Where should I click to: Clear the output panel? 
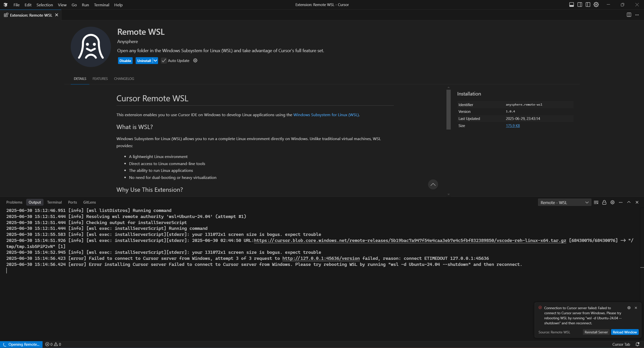pyautogui.click(x=596, y=202)
